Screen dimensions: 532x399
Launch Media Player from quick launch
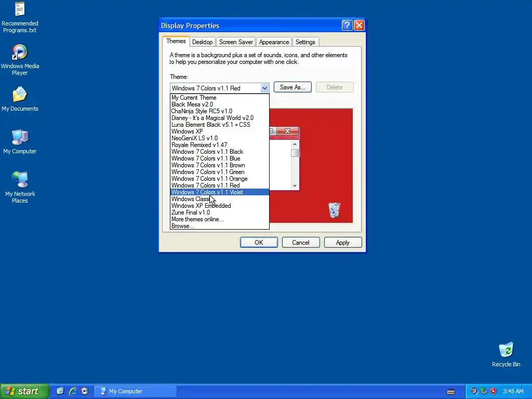[x=85, y=391]
